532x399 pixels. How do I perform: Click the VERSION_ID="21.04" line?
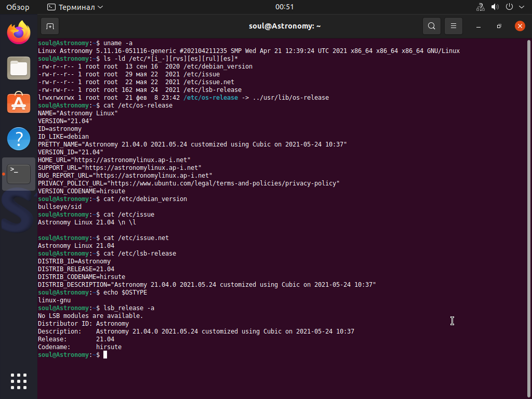(x=71, y=152)
